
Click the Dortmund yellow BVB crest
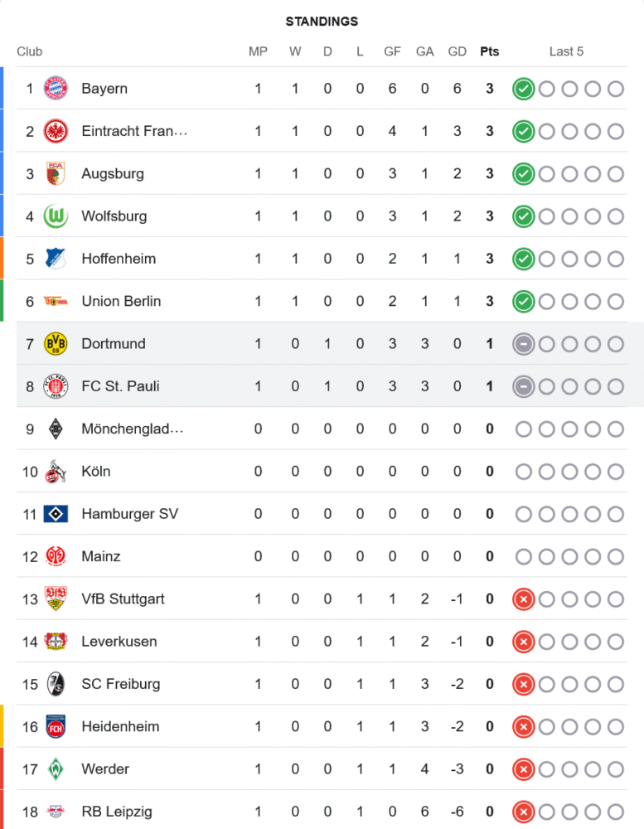(56, 343)
